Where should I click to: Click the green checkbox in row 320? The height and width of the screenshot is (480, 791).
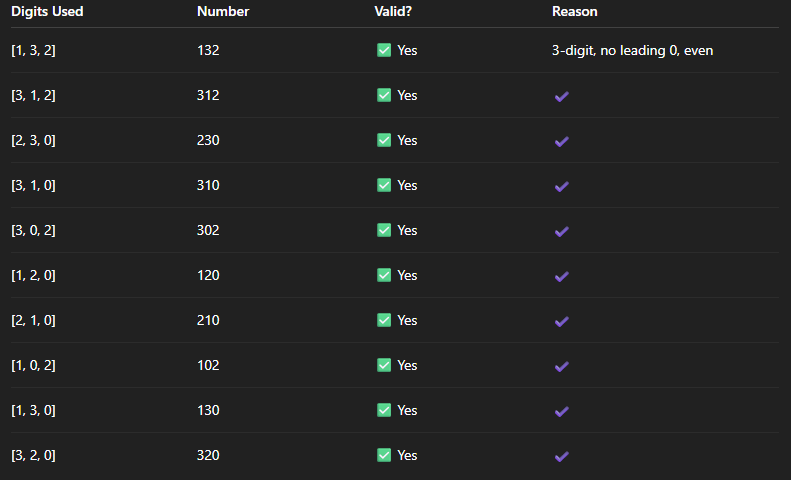384,455
